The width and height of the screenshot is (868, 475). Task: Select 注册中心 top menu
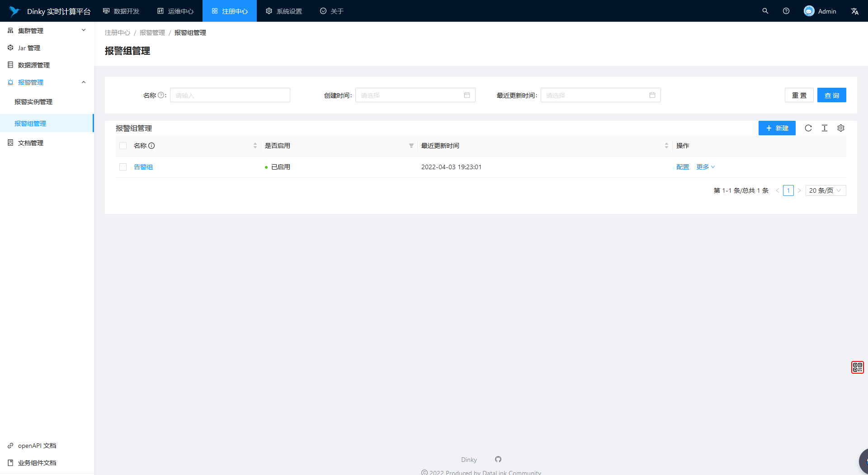(230, 11)
